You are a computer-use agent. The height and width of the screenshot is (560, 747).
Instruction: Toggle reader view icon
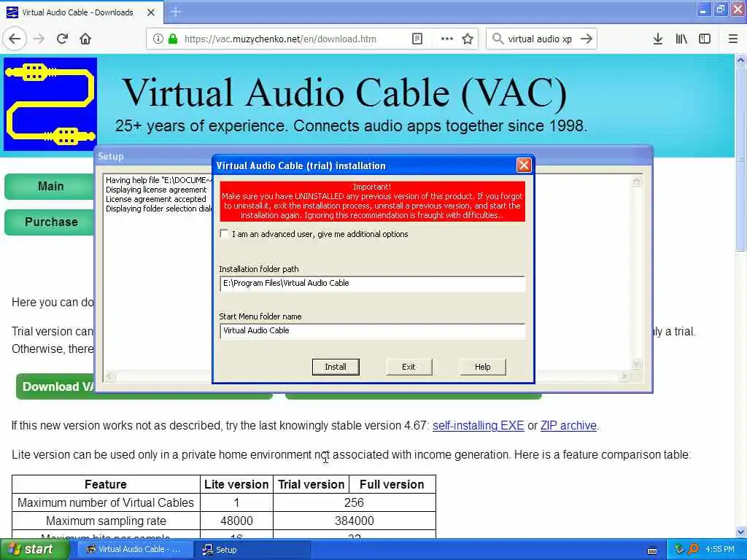[417, 39]
